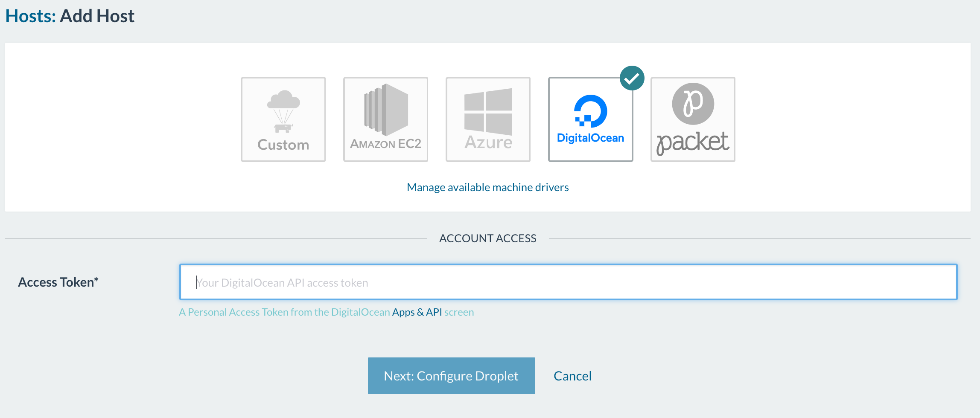Screen dimensions: 980x418
Task: Choose the Amazon EC2 server block icon
Action: point(386,110)
